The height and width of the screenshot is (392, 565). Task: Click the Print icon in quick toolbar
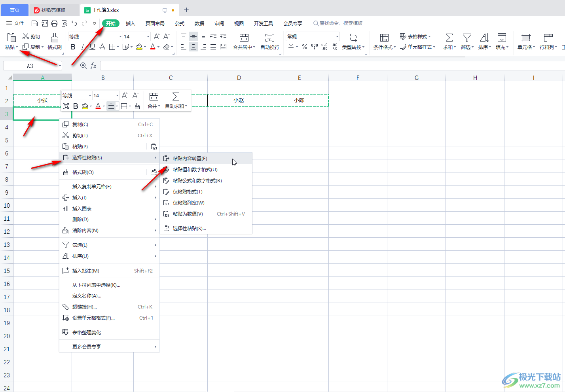point(54,23)
